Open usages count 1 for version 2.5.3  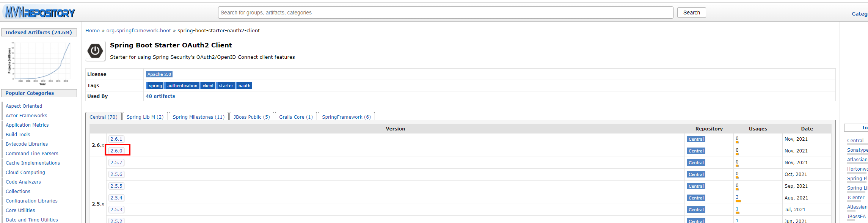click(737, 209)
